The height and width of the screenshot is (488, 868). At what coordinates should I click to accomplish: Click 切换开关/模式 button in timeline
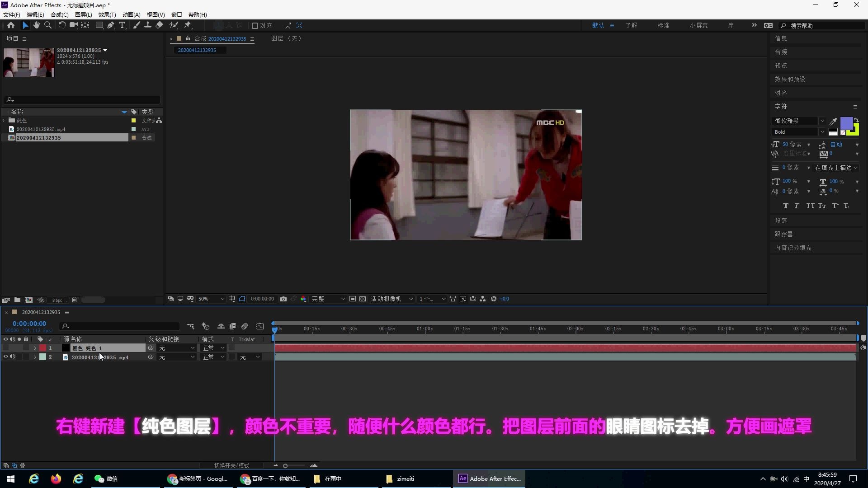click(231, 465)
